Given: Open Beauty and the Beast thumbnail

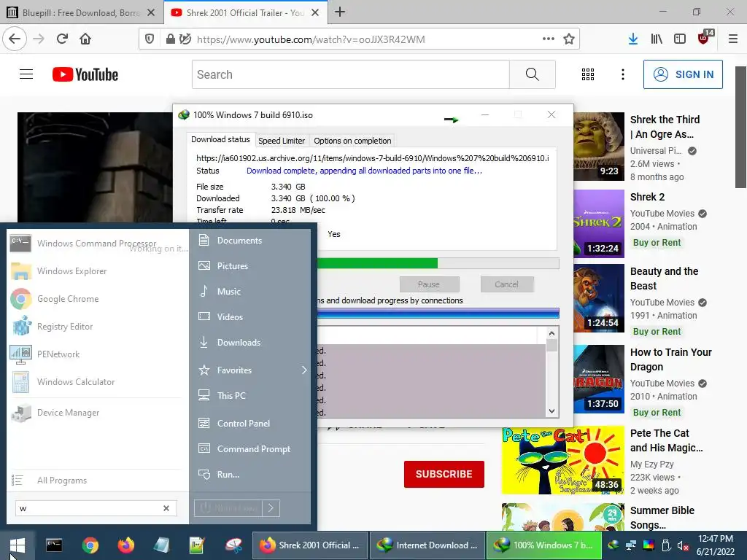Looking at the screenshot, I should point(599,298).
